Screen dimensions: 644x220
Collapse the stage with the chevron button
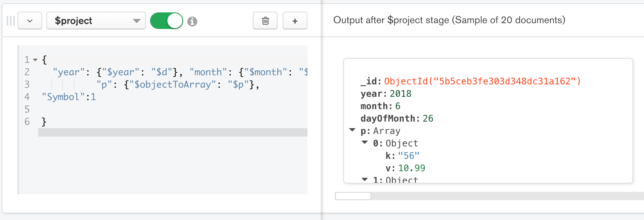tap(30, 21)
